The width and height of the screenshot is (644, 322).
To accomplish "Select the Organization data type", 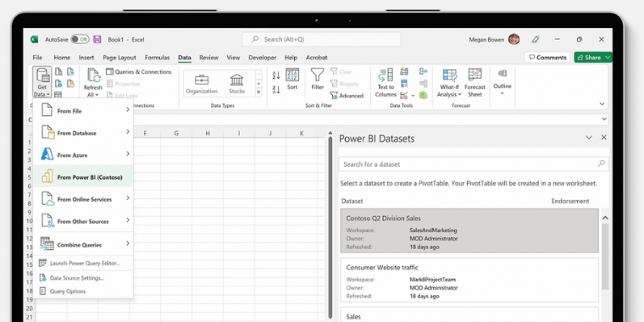I will [202, 83].
